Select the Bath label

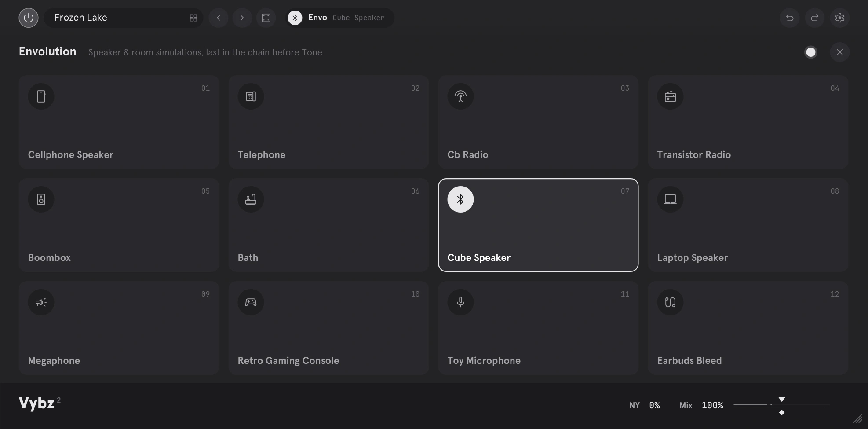[248, 258]
